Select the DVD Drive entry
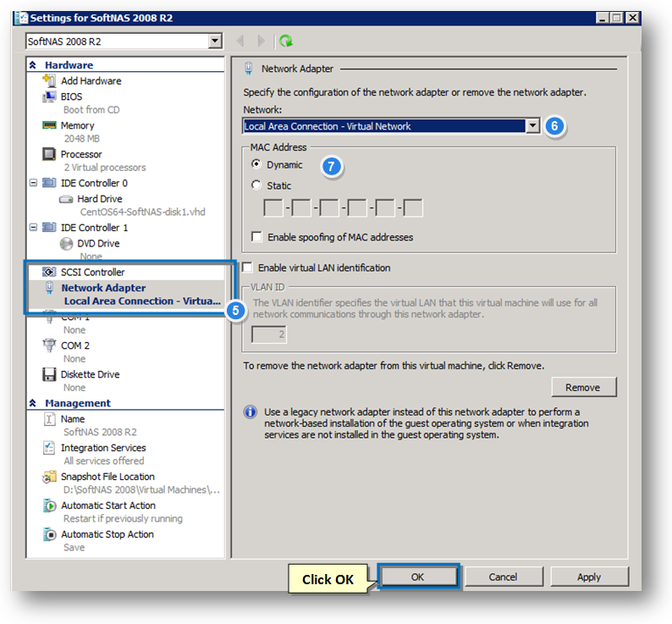672x624 pixels. point(98,244)
